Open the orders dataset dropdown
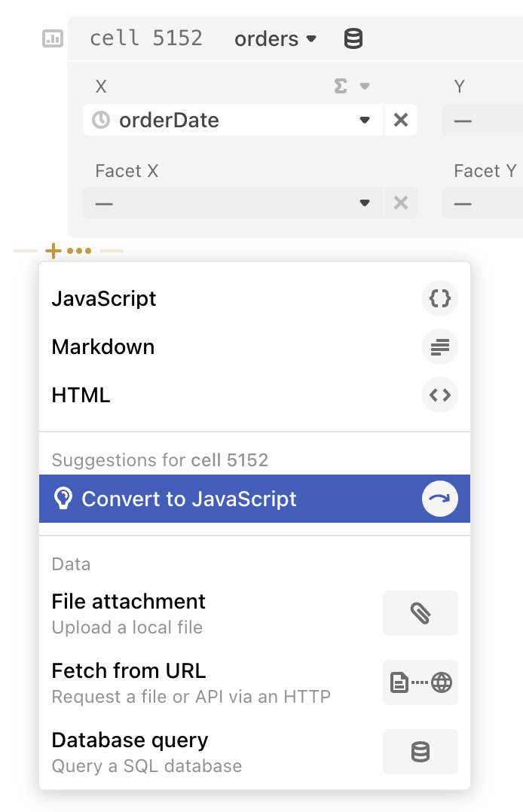 pos(275,38)
